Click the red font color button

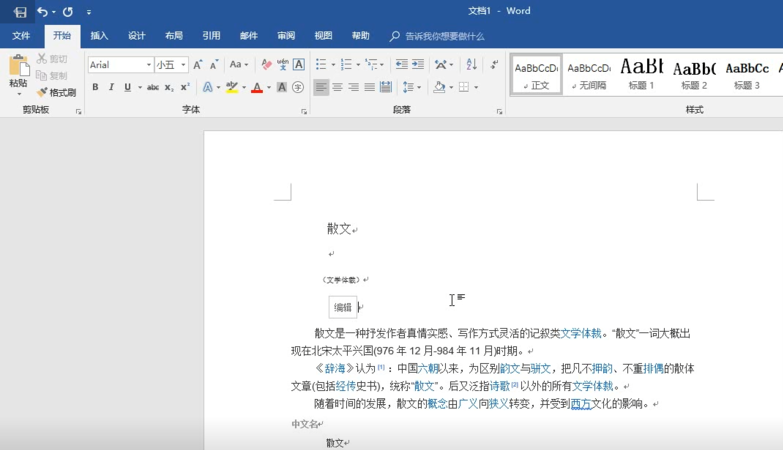tap(256, 88)
